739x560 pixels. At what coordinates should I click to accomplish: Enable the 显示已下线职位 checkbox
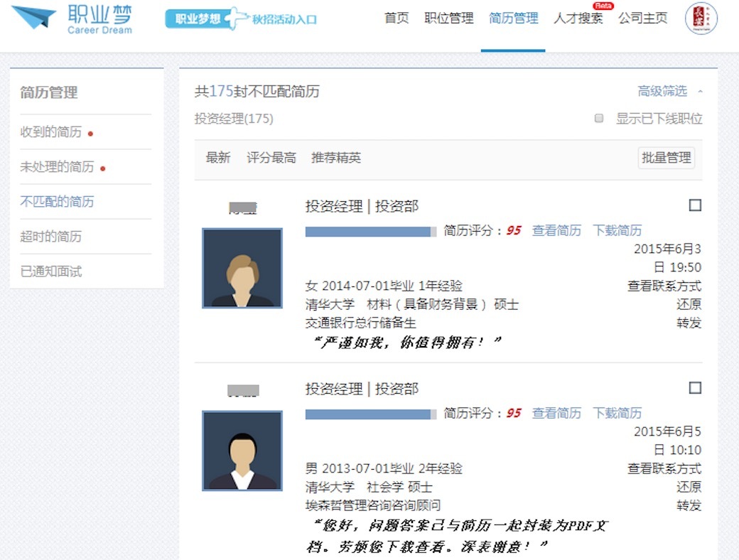point(599,119)
